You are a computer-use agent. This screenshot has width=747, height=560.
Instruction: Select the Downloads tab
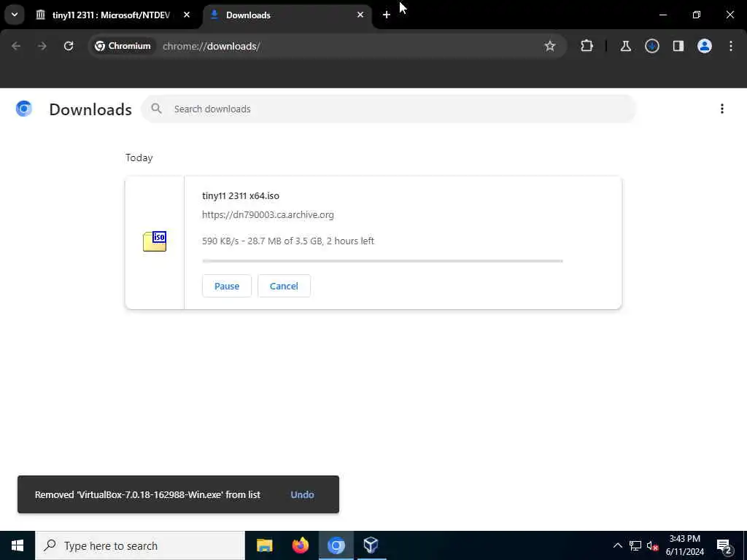point(287,15)
